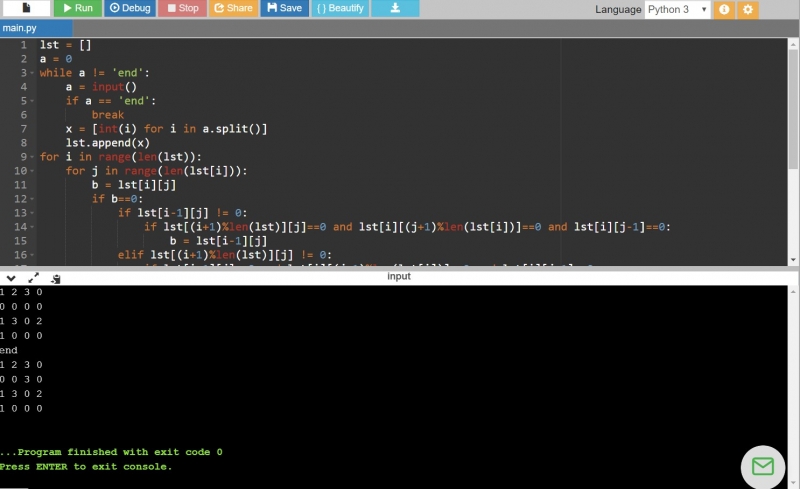This screenshot has width=800, height=489.
Task: Click on code line 'break'
Action: 108,115
